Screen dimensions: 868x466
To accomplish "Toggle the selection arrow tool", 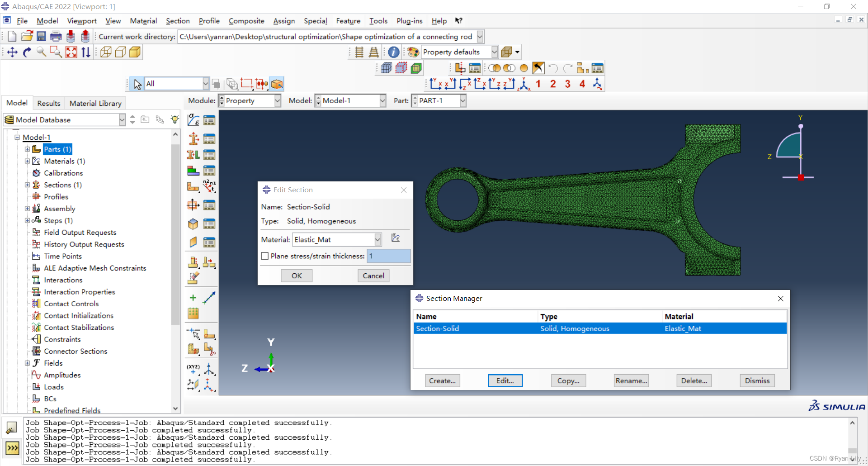I will tap(137, 84).
